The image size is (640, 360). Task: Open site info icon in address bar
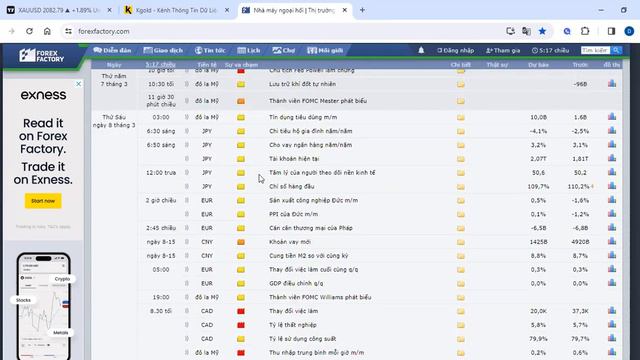(x=68, y=31)
